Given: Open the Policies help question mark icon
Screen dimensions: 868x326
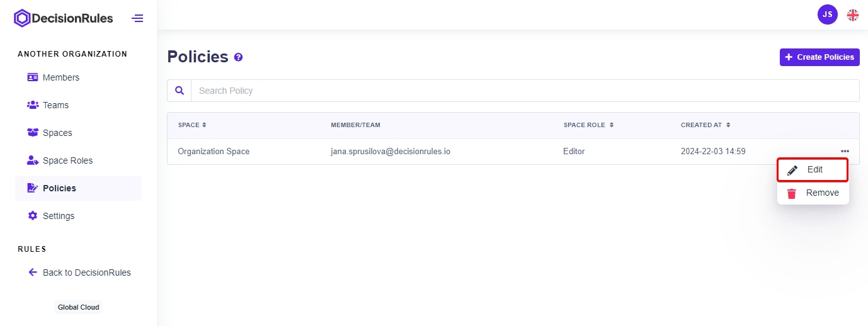Looking at the screenshot, I should coord(238,57).
